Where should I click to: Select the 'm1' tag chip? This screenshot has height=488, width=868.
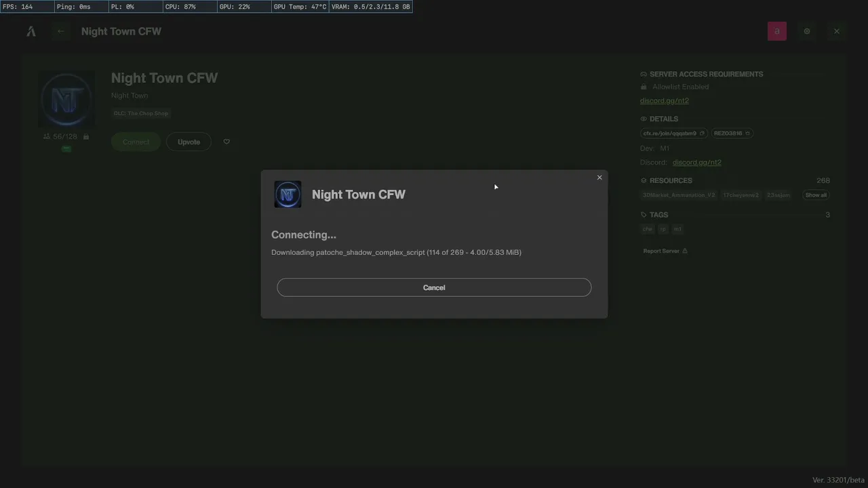click(x=677, y=229)
